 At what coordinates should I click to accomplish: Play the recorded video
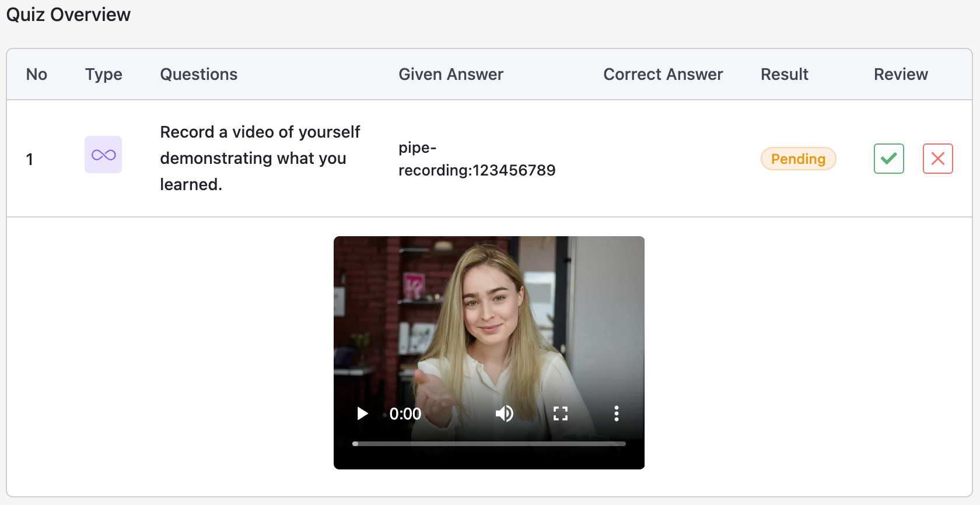[362, 413]
